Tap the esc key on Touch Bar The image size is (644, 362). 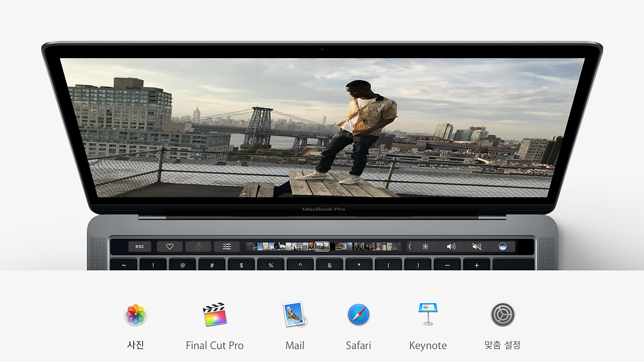140,247
